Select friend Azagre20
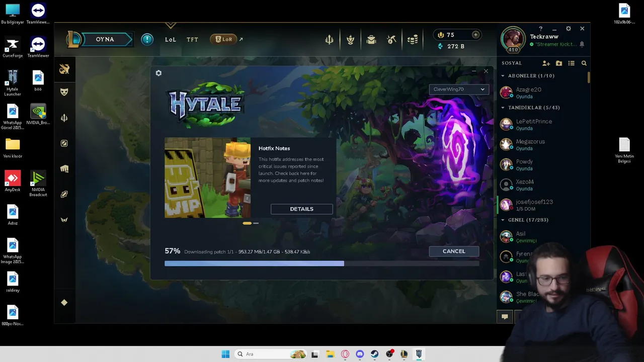Viewport: 644px width, 362px height. (542, 93)
